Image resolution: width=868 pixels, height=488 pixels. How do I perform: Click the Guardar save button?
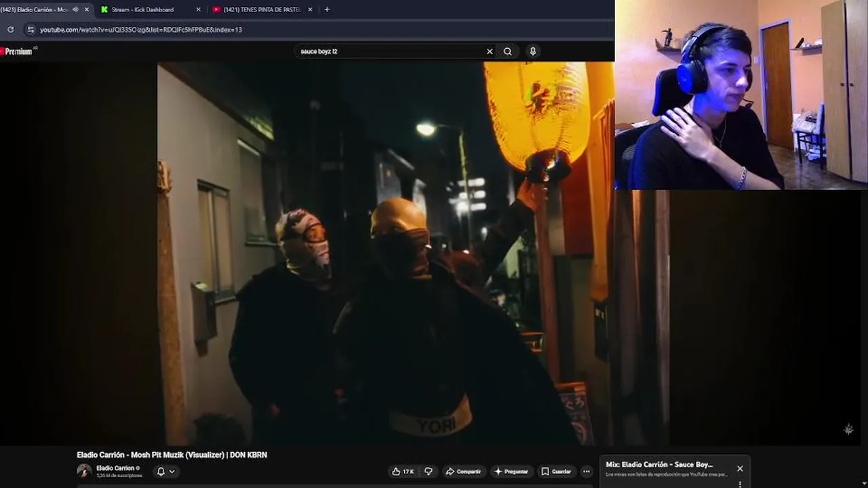556,472
